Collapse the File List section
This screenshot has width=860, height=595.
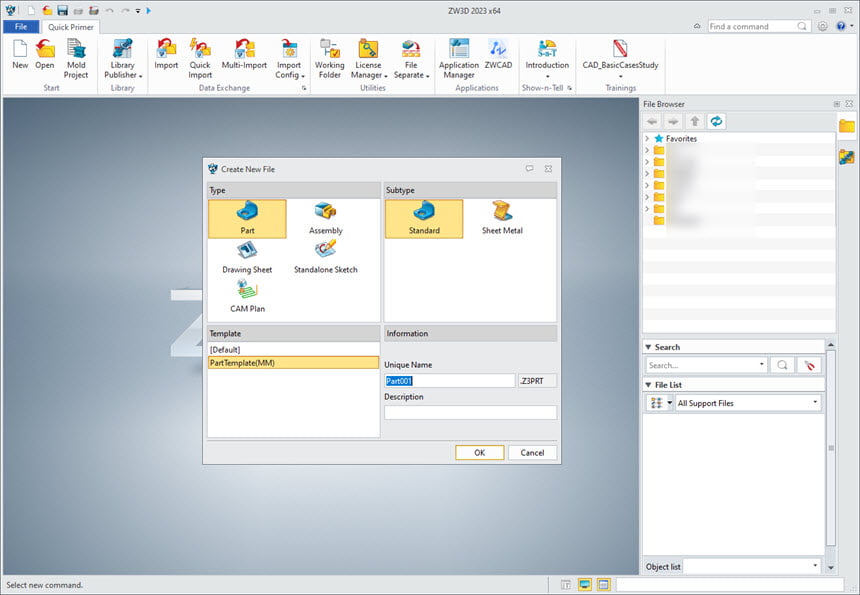tap(648, 385)
